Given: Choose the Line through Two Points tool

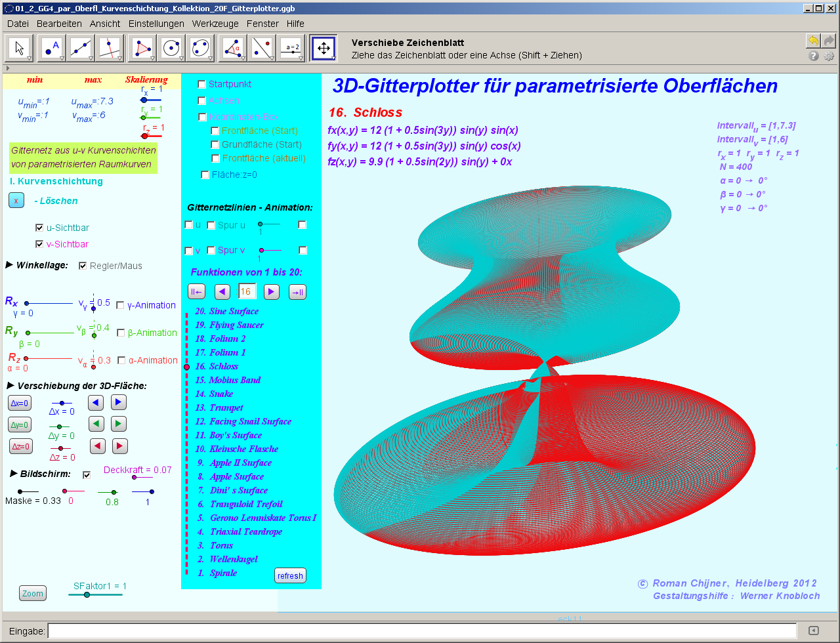Looking at the screenshot, I should [x=81, y=49].
